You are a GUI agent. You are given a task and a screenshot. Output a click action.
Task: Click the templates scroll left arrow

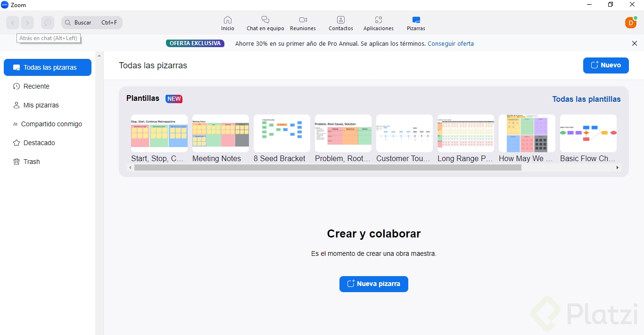pyautogui.click(x=131, y=168)
